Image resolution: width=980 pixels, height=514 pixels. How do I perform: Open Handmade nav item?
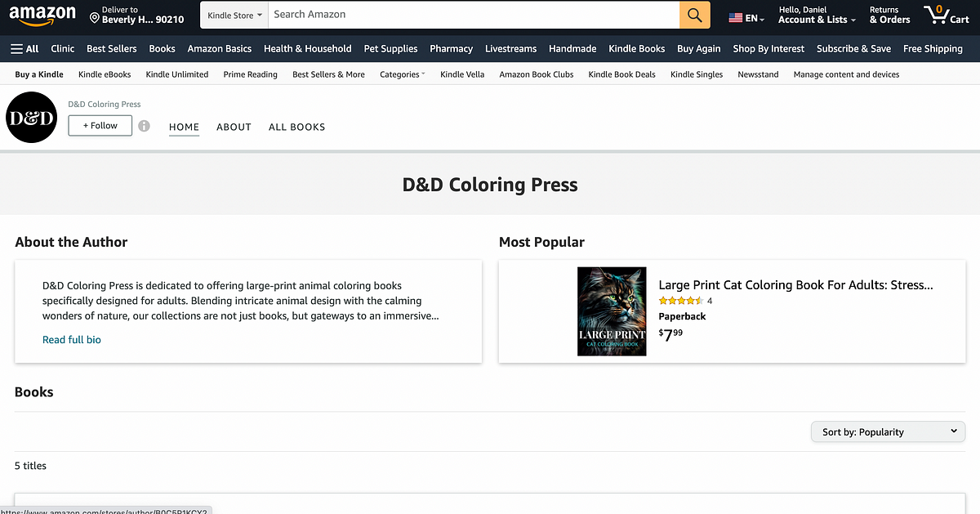click(x=572, y=49)
